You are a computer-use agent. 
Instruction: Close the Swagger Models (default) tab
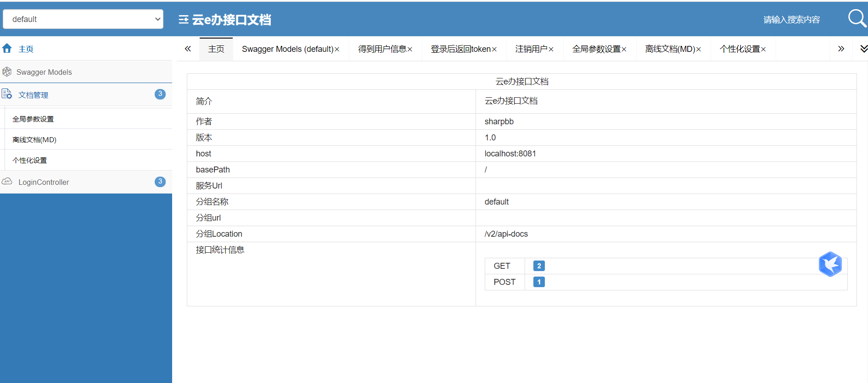(x=337, y=50)
